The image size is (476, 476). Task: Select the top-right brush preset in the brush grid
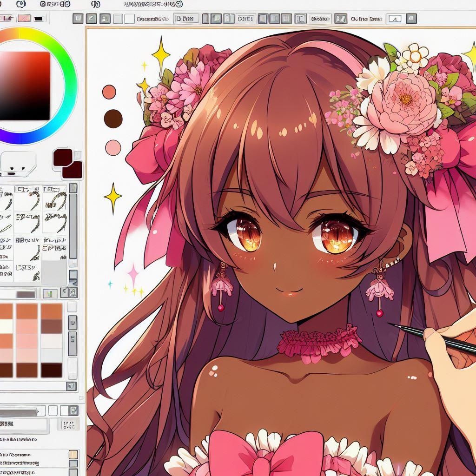click(54, 198)
